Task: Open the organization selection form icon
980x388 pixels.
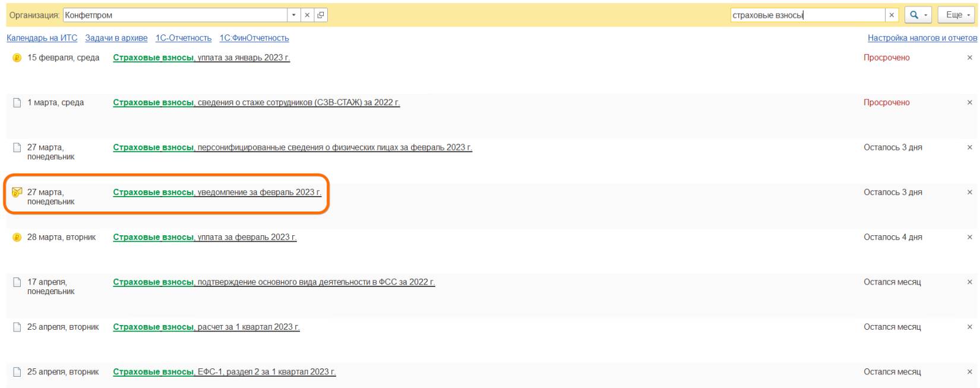Action: (x=321, y=15)
